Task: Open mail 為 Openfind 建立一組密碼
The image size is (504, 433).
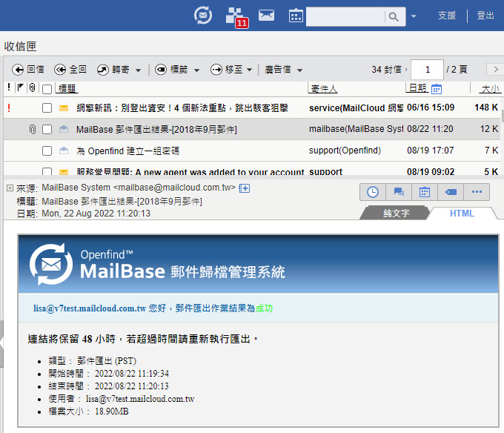Action: click(128, 151)
